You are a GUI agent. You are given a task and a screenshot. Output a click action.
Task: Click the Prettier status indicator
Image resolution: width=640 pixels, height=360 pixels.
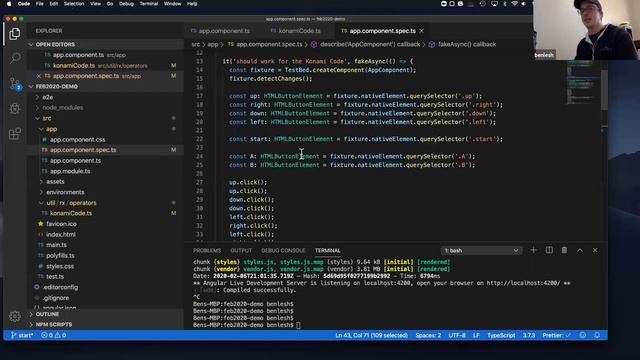pos(557,335)
